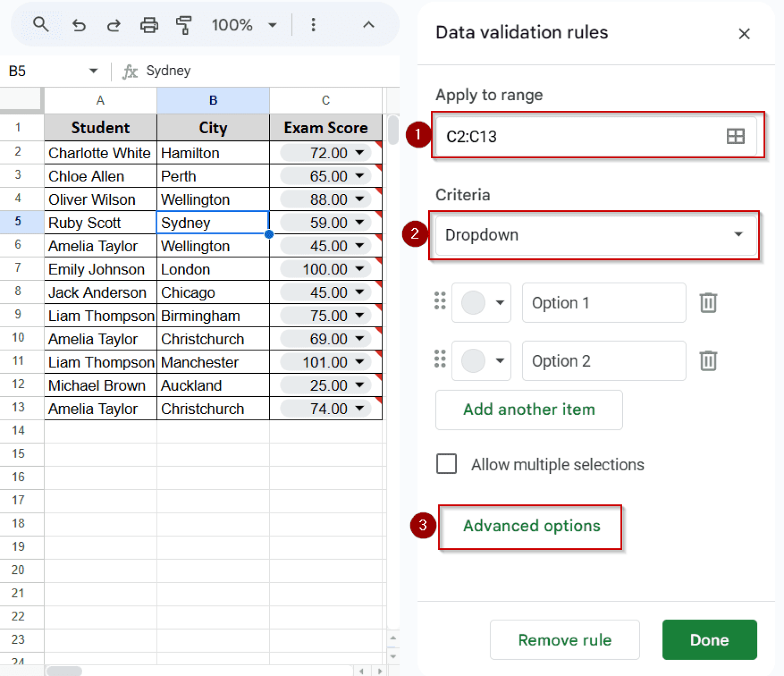The width and height of the screenshot is (784, 676).
Task: Enable Allow multiple selections
Action: (446, 464)
